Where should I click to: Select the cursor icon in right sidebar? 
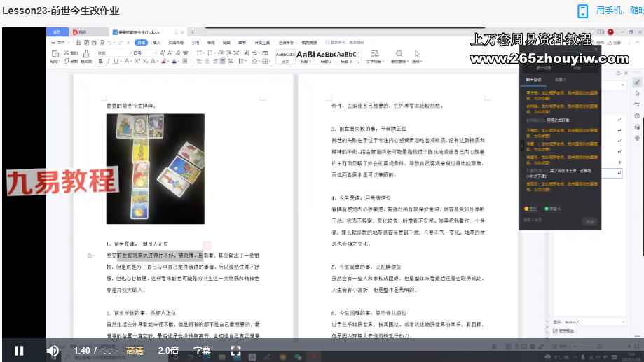637,94
